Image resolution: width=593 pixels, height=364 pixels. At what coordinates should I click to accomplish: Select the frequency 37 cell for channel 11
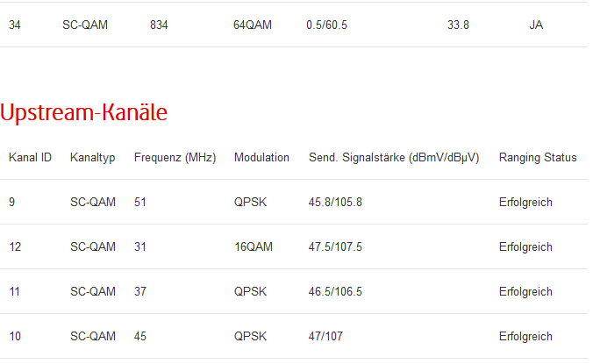[x=140, y=292]
